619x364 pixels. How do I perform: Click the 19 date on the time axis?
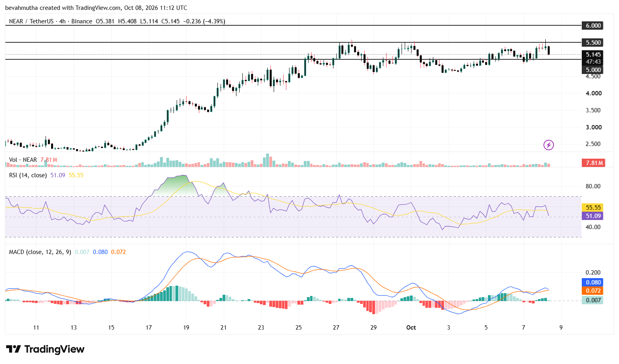coord(186,328)
